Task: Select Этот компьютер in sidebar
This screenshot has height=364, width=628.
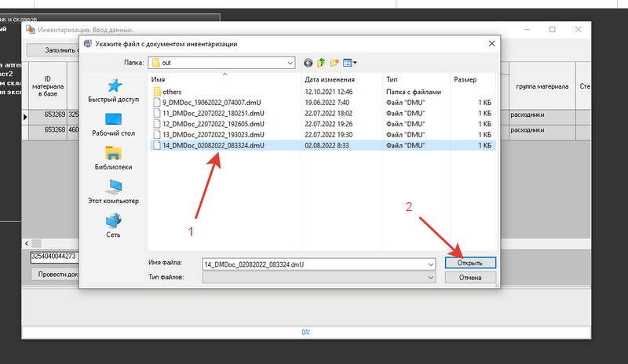Action: click(x=114, y=191)
